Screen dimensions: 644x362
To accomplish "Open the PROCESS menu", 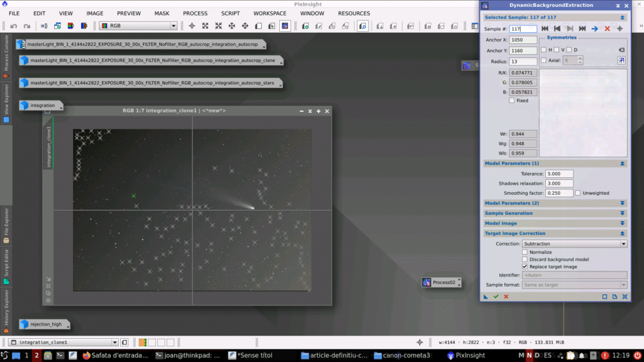I will tap(195, 13).
